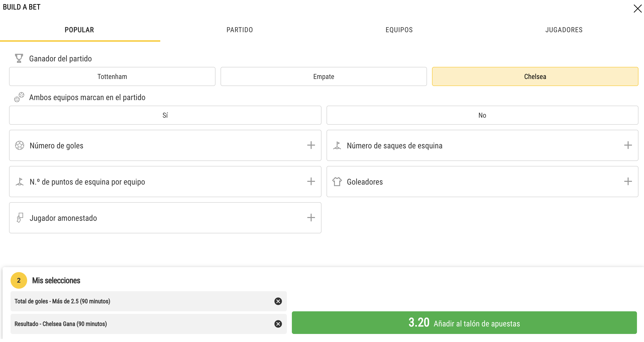The height and width of the screenshot is (342, 644).
Task: Click the Ganador del partido label
Action: pyautogui.click(x=61, y=59)
